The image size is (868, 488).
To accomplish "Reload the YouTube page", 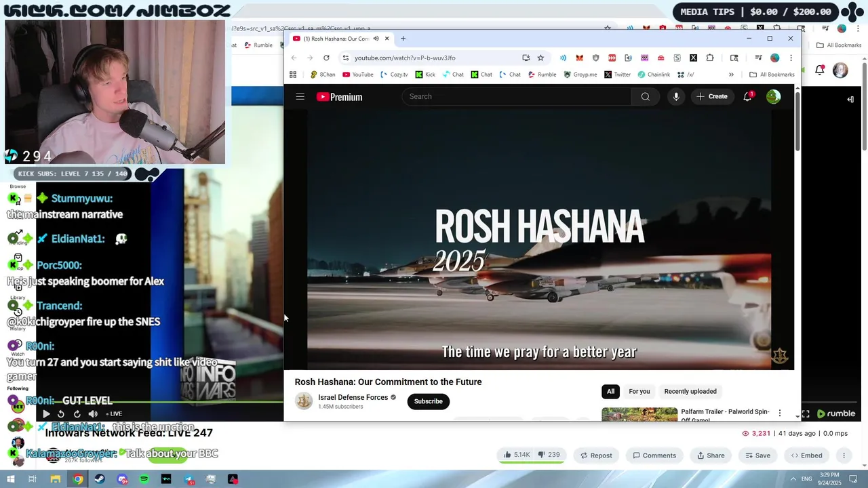I will click(x=326, y=58).
